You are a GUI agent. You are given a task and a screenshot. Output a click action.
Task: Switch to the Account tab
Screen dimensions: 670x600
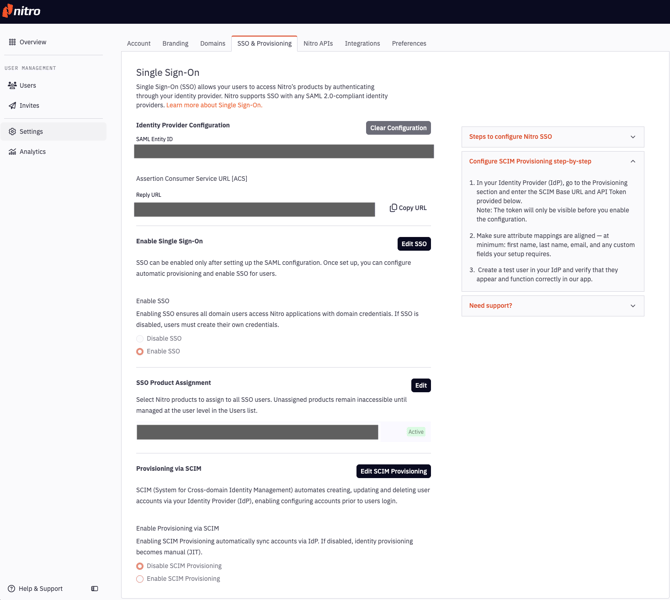pos(138,44)
